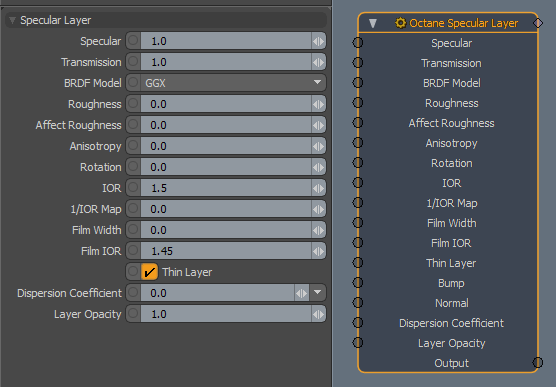Screen dimensions: 556x387
Task: Click the 1/IOR Map value field
Action: click(x=226, y=209)
